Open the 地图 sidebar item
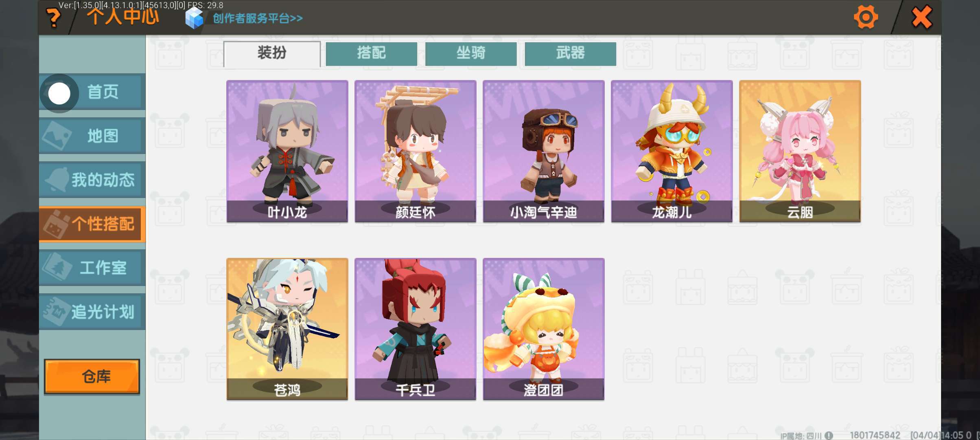This screenshot has width=980, height=440. tap(92, 136)
